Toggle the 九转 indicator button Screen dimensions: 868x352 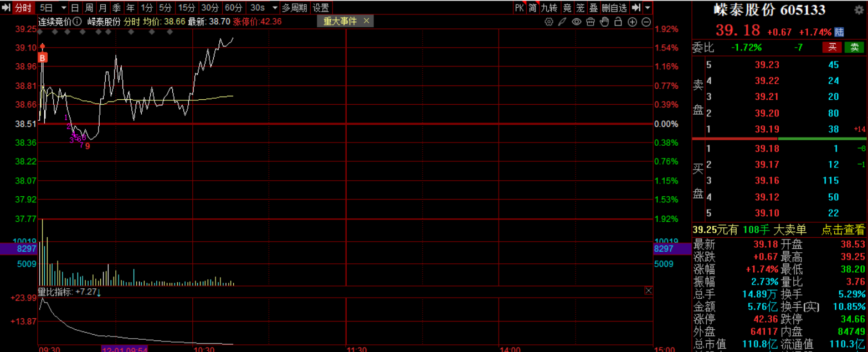click(x=549, y=8)
